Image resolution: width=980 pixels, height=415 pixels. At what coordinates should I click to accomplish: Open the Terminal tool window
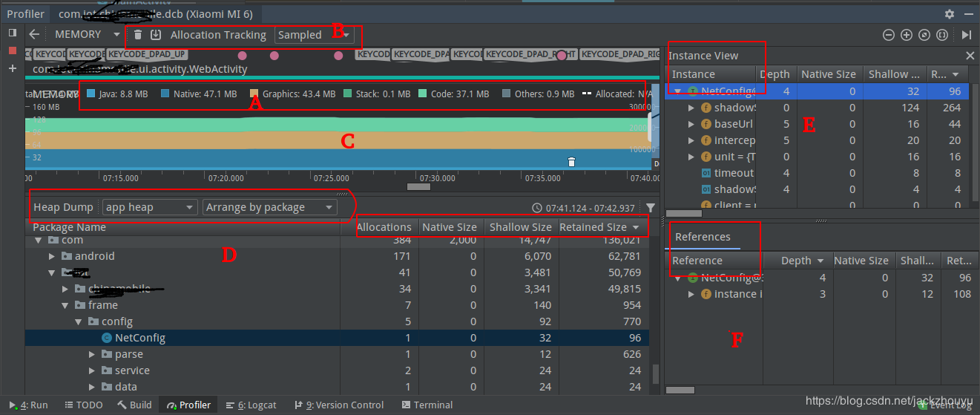[427, 405]
